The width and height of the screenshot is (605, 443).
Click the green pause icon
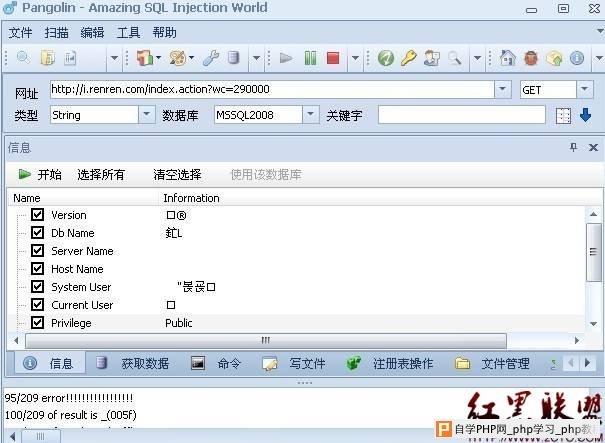[x=310, y=58]
